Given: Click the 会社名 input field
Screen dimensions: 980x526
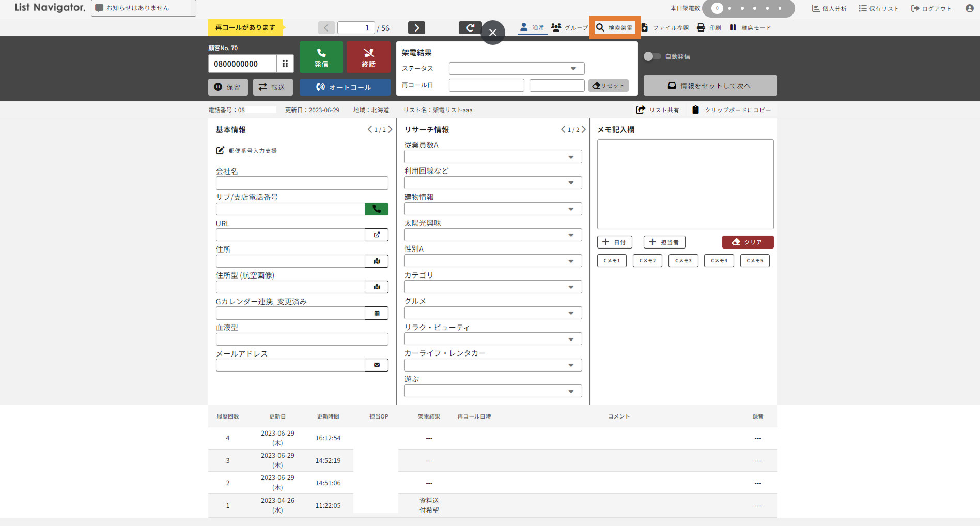Looking at the screenshot, I should (x=302, y=183).
